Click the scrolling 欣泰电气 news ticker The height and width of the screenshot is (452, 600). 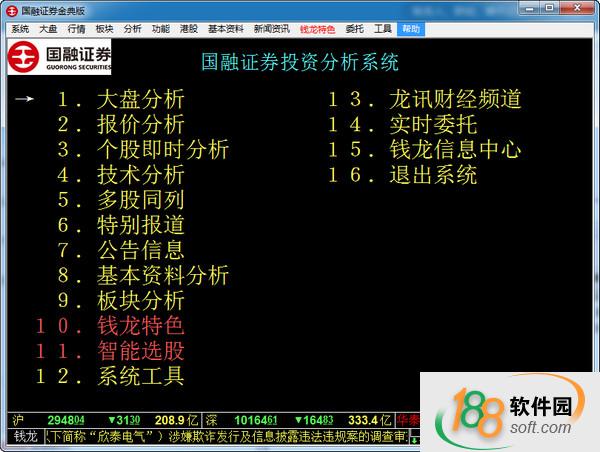[227, 437]
